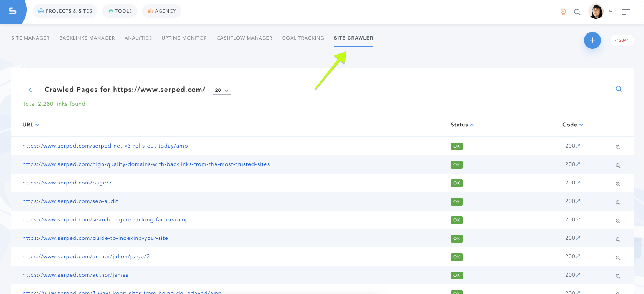Open search-engine-ranking-factors/amp link
The height and width of the screenshot is (294, 644).
(x=106, y=220)
